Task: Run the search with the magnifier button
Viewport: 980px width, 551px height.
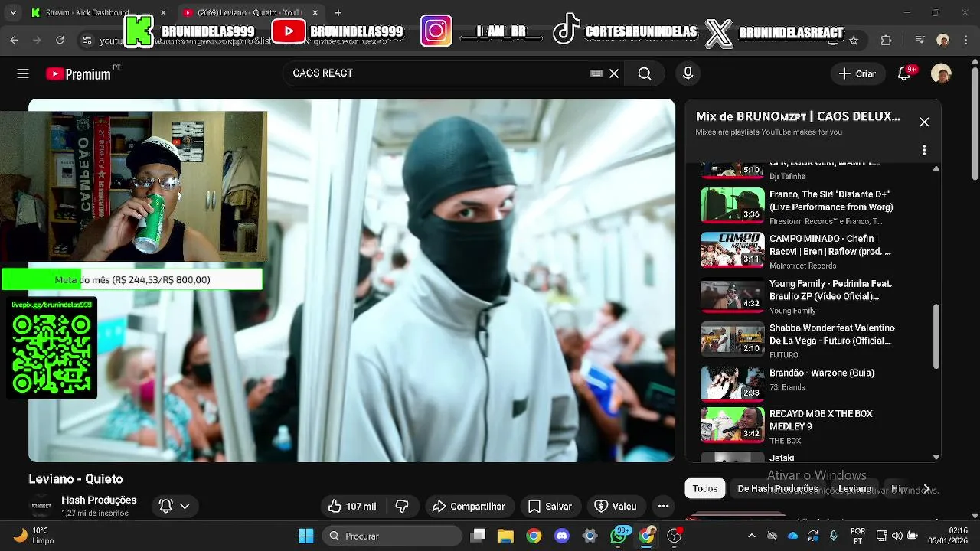Action: (645, 73)
